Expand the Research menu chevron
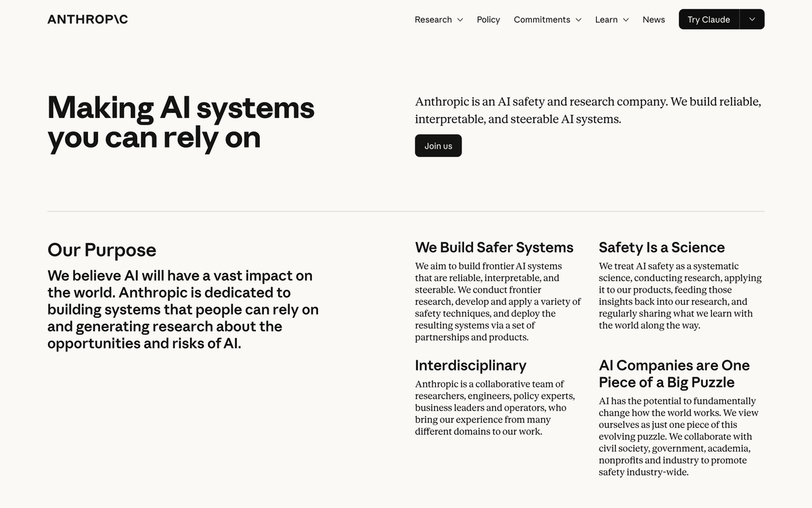The height and width of the screenshot is (508, 812). pos(460,20)
